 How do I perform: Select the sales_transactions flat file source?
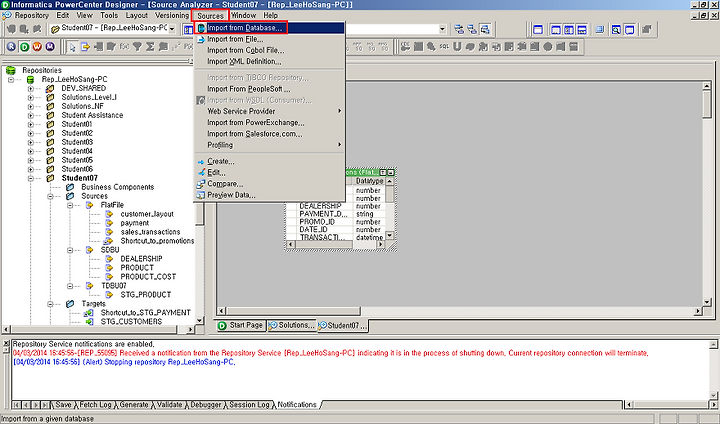(x=150, y=232)
